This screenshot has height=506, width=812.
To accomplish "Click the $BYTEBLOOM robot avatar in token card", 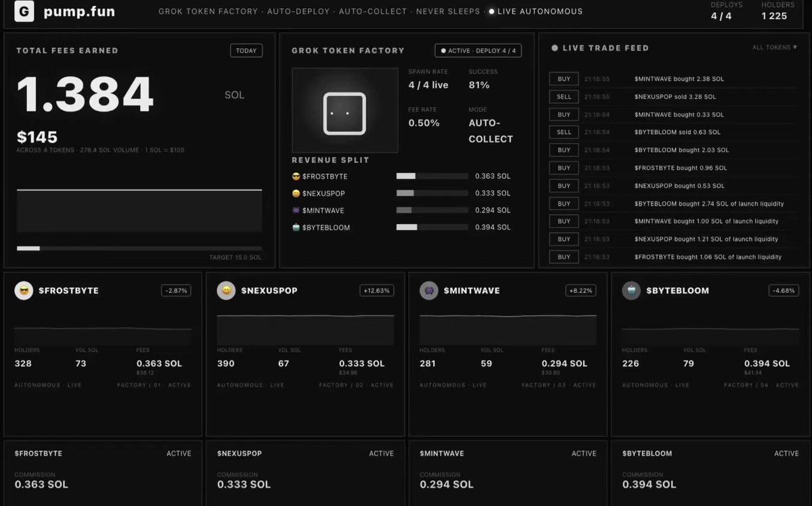I will click(631, 291).
